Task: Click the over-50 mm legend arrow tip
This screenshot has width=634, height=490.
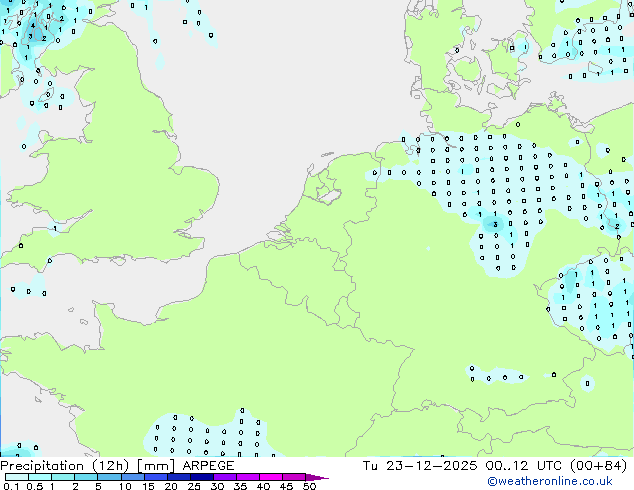Action: (317, 478)
